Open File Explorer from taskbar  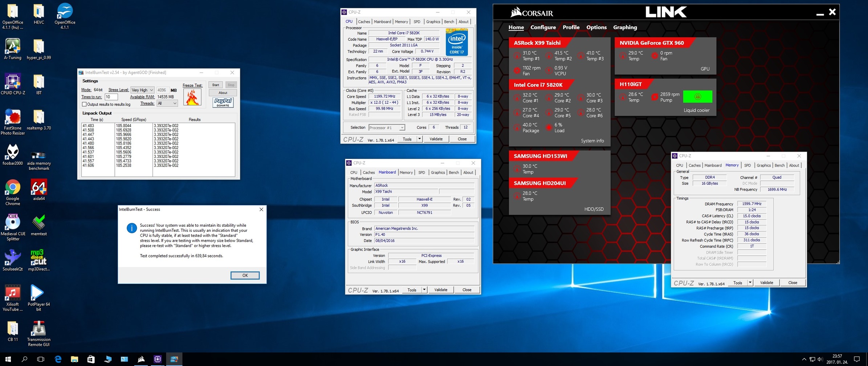pyautogui.click(x=74, y=359)
